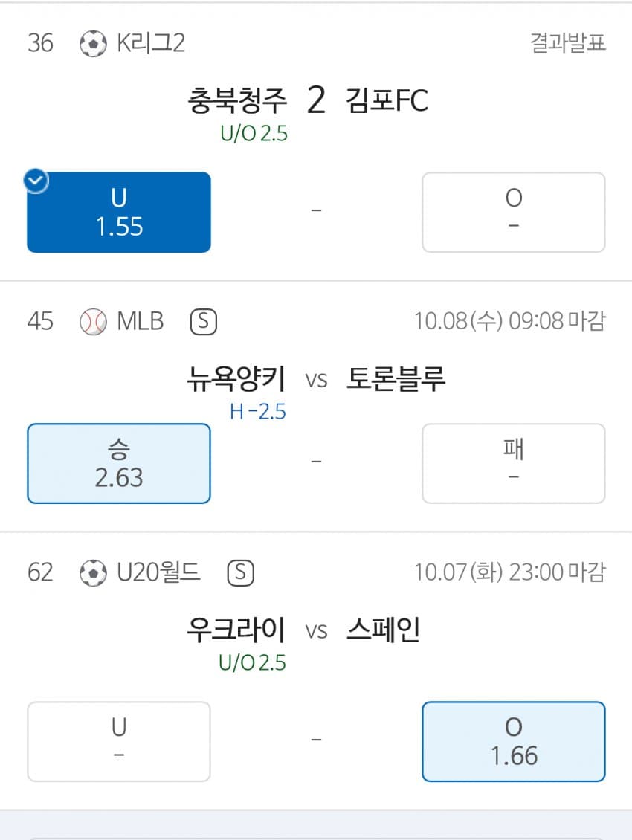Screen dimensions: 632x840
Task: Tap the 스페인 team name
Action: pyautogui.click(x=383, y=631)
